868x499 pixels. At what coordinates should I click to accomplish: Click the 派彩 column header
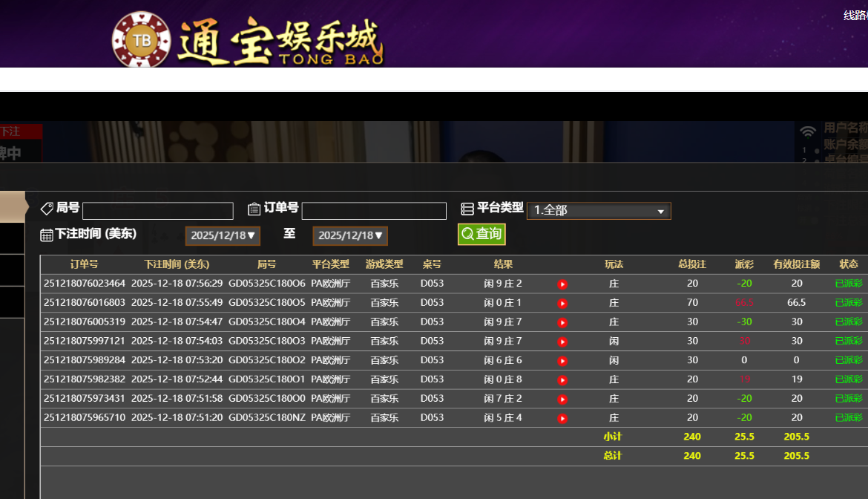click(x=744, y=264)
